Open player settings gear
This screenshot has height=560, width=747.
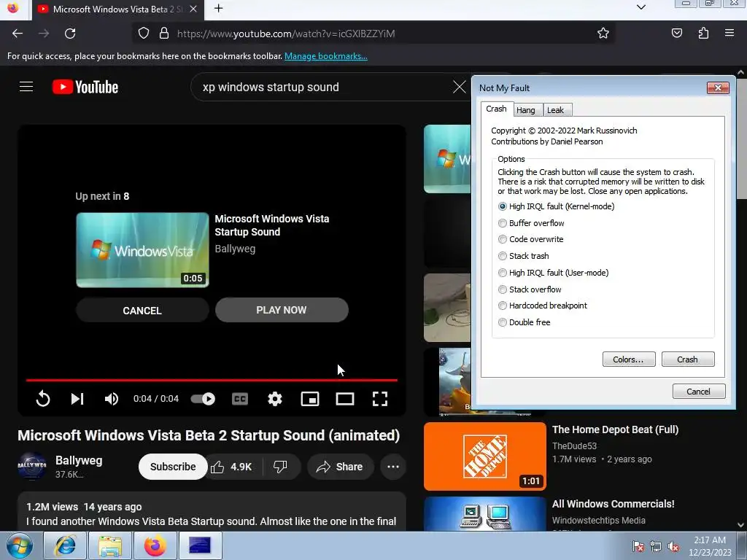pyautogui.click(x=275, y=399)
